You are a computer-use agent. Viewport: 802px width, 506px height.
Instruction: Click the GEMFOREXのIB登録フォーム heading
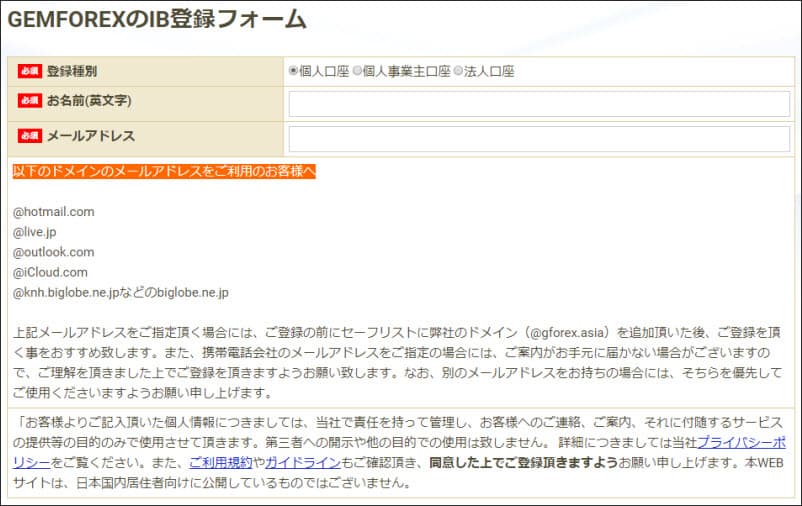point(157,19)
